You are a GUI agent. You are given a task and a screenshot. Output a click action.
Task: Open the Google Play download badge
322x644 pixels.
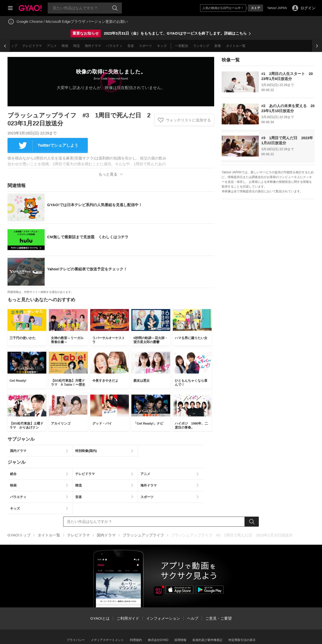click(210, 590)
